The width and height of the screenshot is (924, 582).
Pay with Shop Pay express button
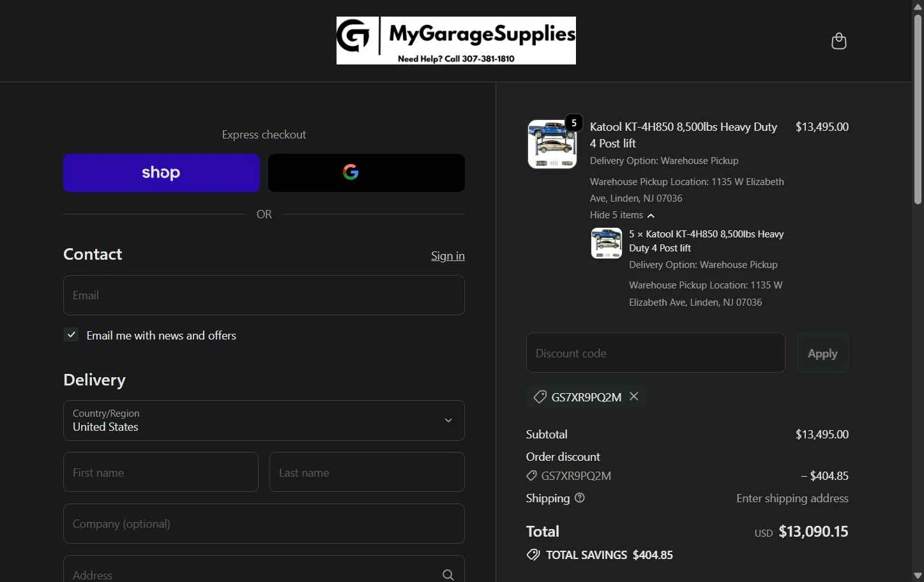coord(162,173)
